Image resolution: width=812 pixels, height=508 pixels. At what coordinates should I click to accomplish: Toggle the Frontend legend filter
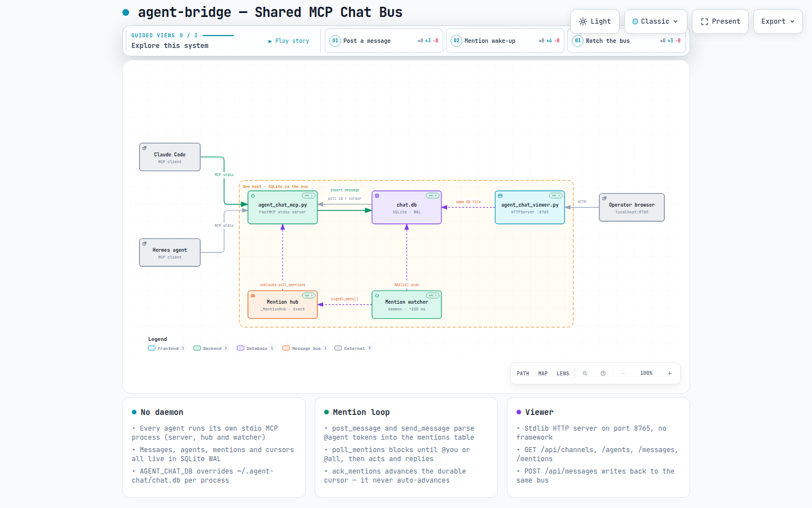click(x=167, y=348)
